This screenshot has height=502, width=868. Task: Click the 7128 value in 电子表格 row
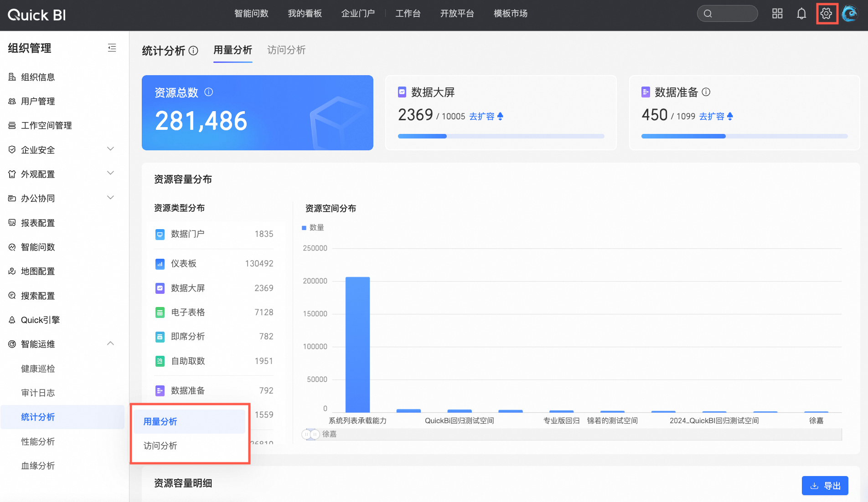(x=264, y=312)
